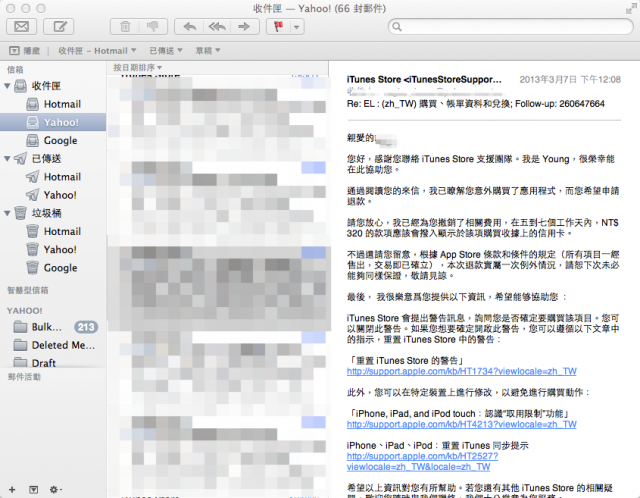Select the 已傳送 sent mailbox row
Image resolution: width=640 pixels, height=498 pixels.
click(x=53, y=158)
